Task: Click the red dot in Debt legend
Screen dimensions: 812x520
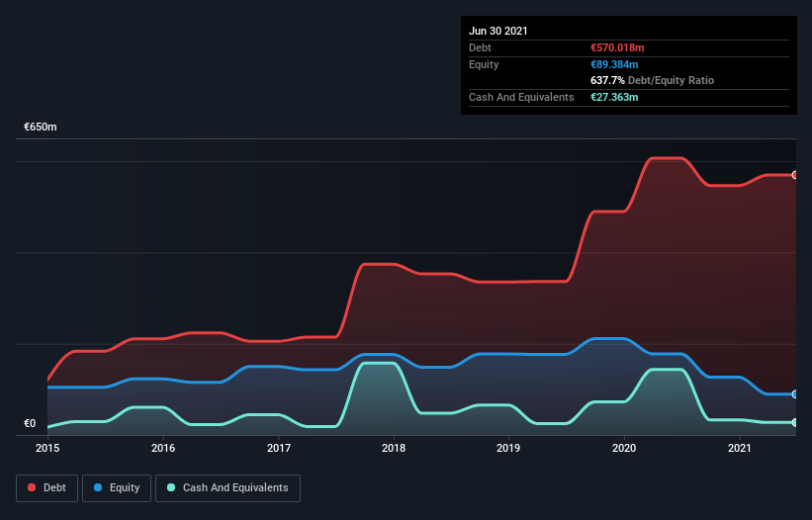Action: [32, 487]
